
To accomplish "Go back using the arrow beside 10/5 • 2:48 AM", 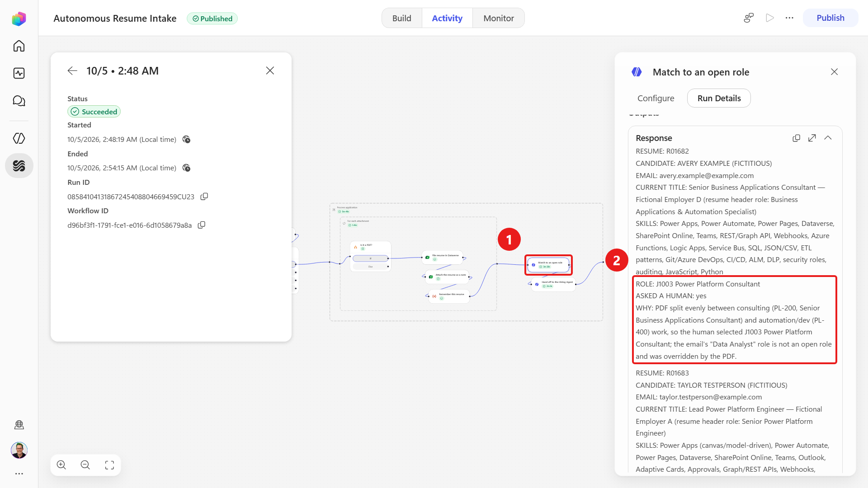I will click(x=72, y=71).
